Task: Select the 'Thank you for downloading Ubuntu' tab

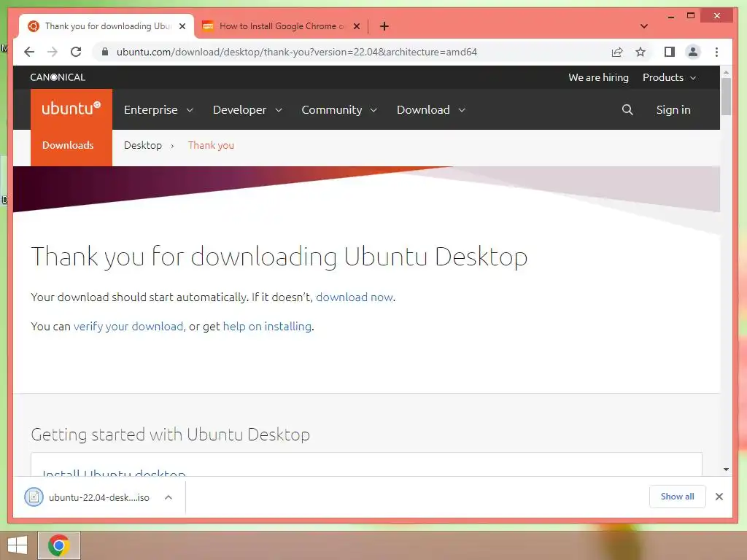Action: pos(107,26)
